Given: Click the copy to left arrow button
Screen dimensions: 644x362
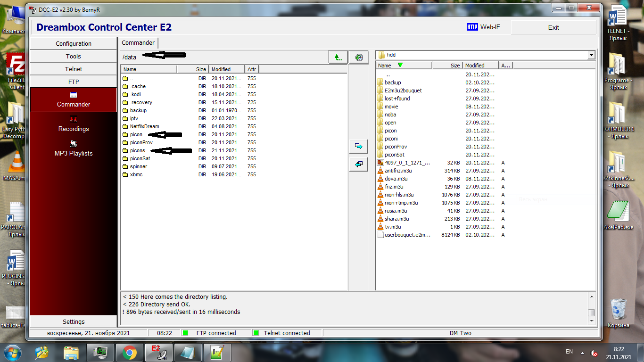Looking at the screenshot, I should click(358, 164).
